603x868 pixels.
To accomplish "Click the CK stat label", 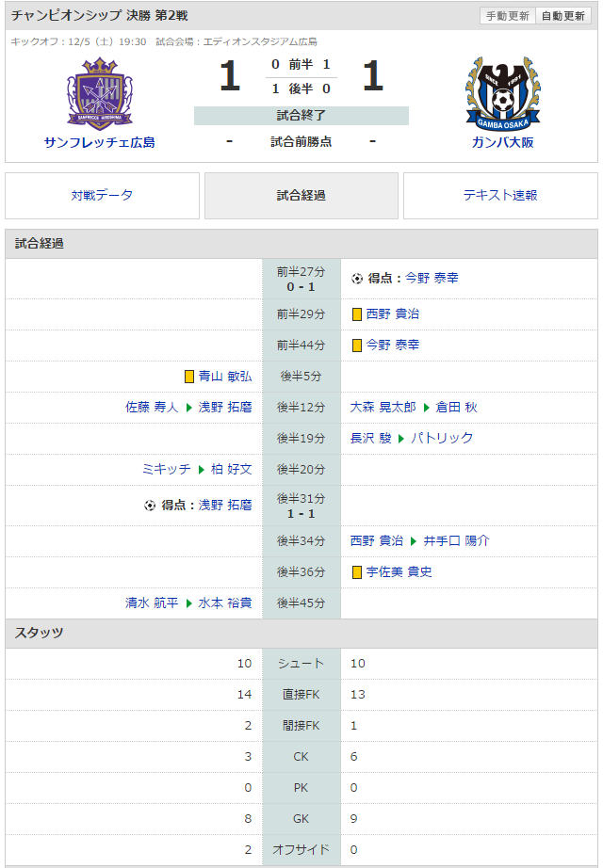I will click(x=301, y=756).
